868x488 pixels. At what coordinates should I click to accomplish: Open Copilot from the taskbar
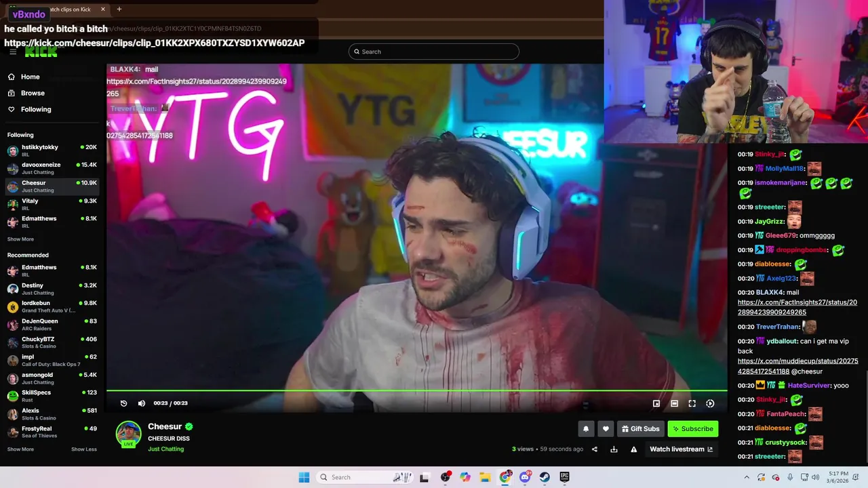coord(465,477)
